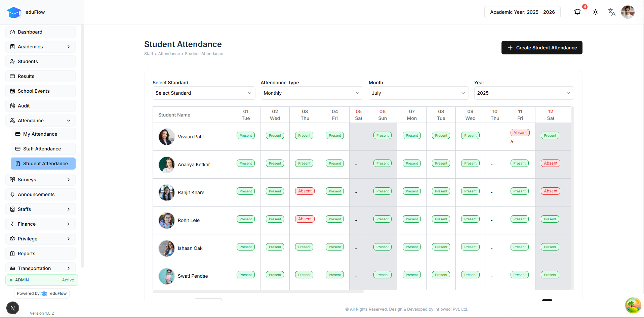Open the Select Standard dropdown
The height and width of the screenshot is (318, 644).
(x=204, y=93)
